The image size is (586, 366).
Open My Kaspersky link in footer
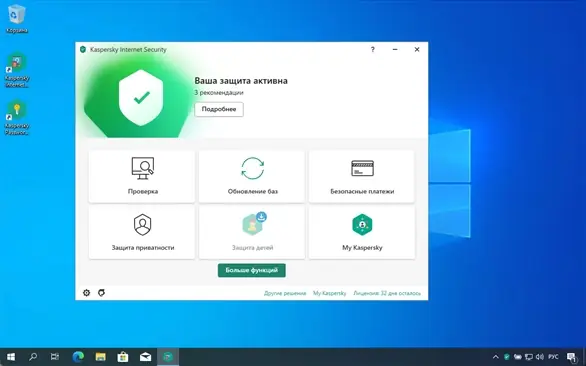tap(330, 293)
